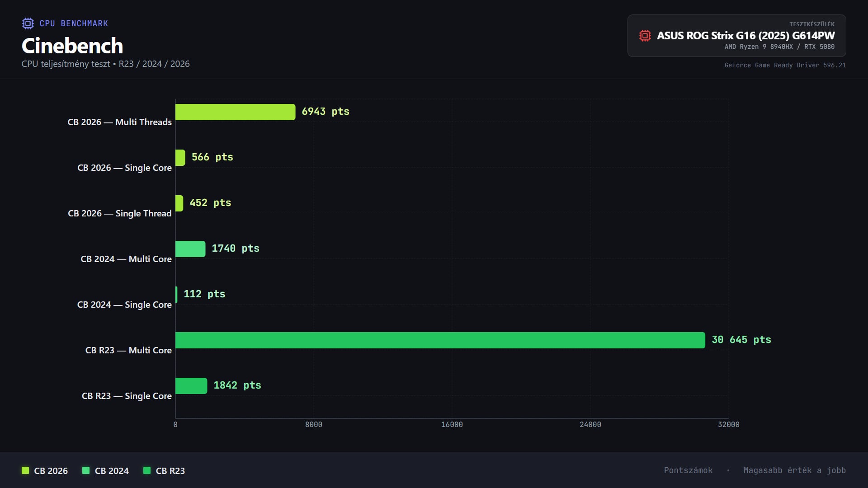Click the ASUS ROG Strix G16 device name
The image size is (868, 488).
[745, 36]
